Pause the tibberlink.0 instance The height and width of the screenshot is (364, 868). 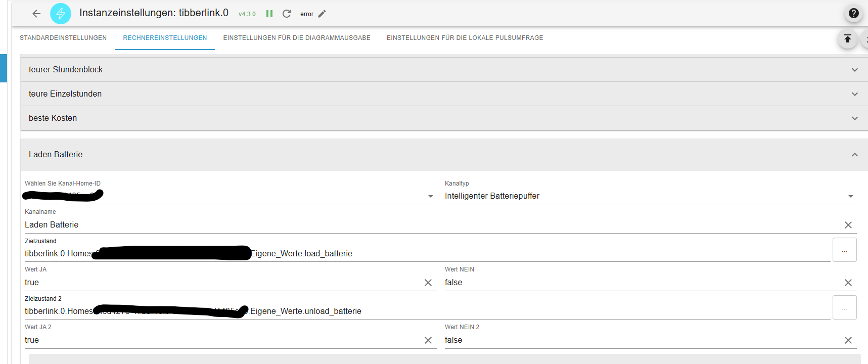pos(269,14)
